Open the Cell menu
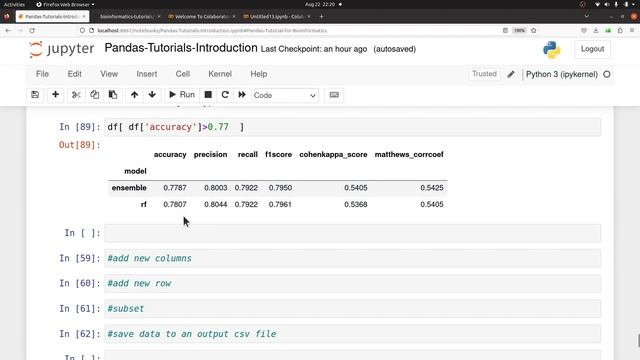 183,74
